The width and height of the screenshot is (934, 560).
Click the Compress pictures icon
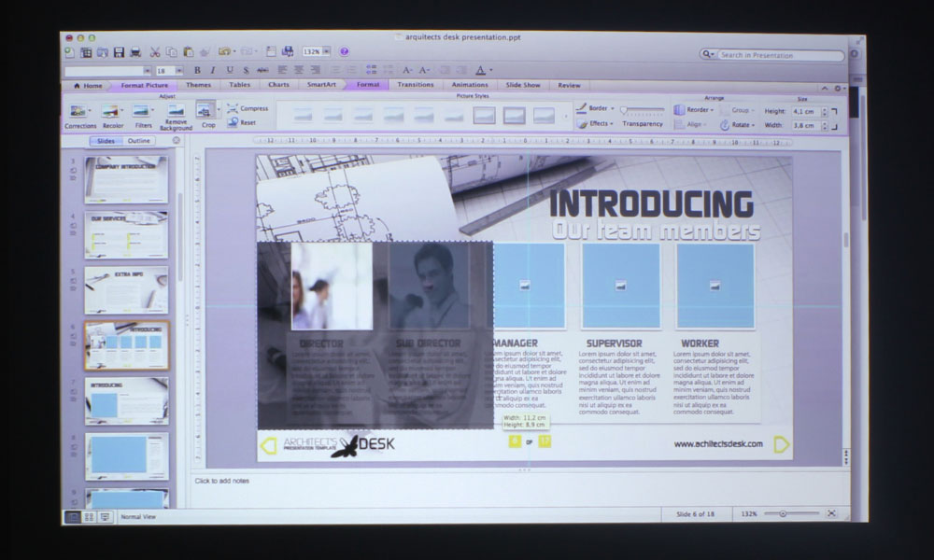248,108
